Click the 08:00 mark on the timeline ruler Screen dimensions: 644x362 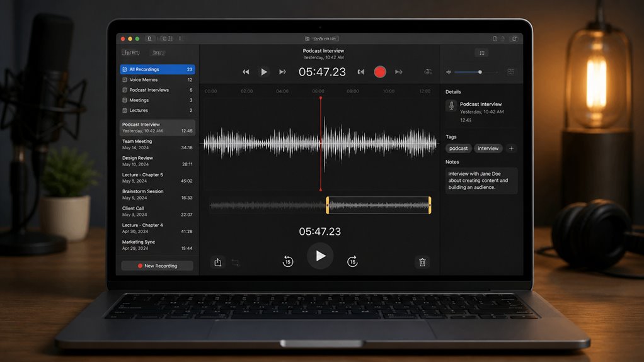352,91
